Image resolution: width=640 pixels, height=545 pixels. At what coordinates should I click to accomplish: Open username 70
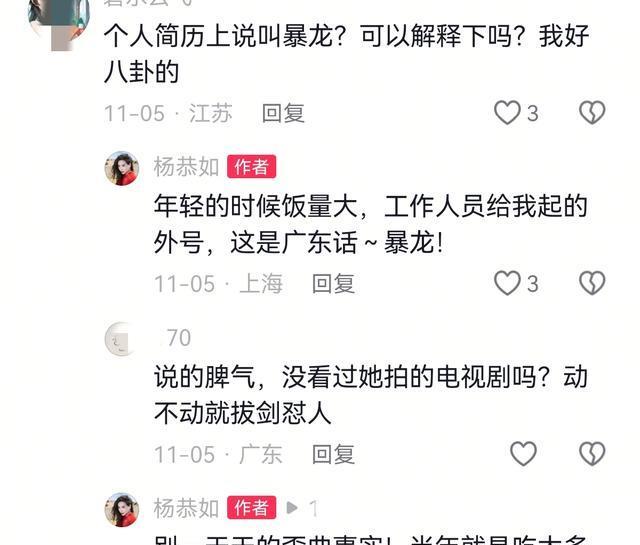179,338
